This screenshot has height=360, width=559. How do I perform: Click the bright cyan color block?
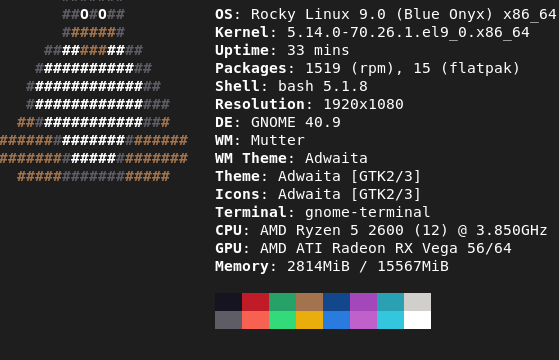[x=390, y=320]
